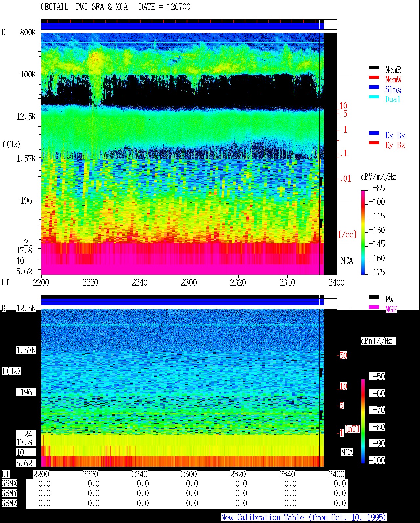The height and width of the screenshot is (523, 420).
Task: Click the red Ey Bz legend swatch
Action: click(x=374, y=143)
